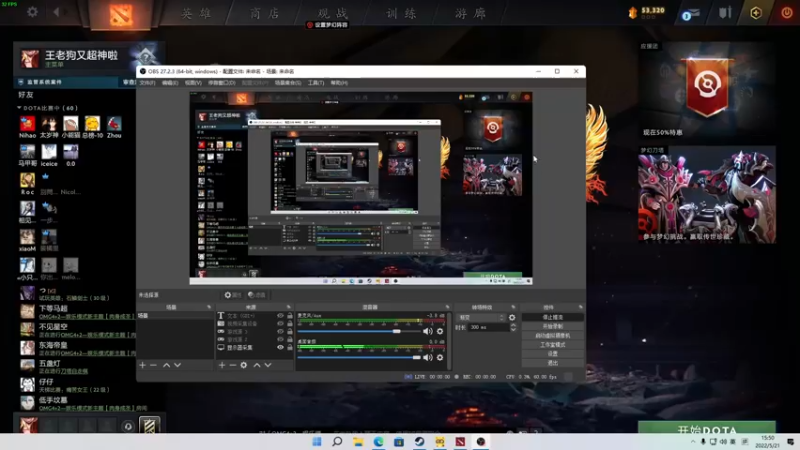Click the Dota back arrow icon

tap(56, 11)
